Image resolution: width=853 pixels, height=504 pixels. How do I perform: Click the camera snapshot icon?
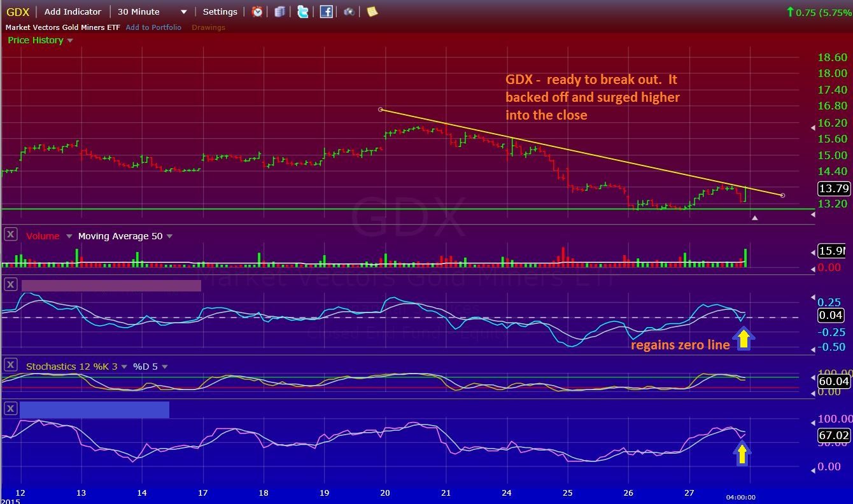point(349,11)
